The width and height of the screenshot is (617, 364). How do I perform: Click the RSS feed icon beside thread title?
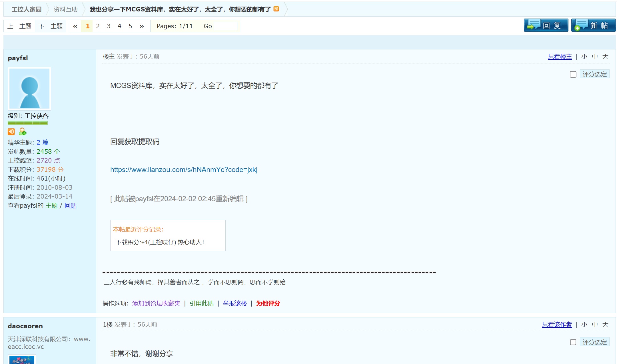click(276, 9)
